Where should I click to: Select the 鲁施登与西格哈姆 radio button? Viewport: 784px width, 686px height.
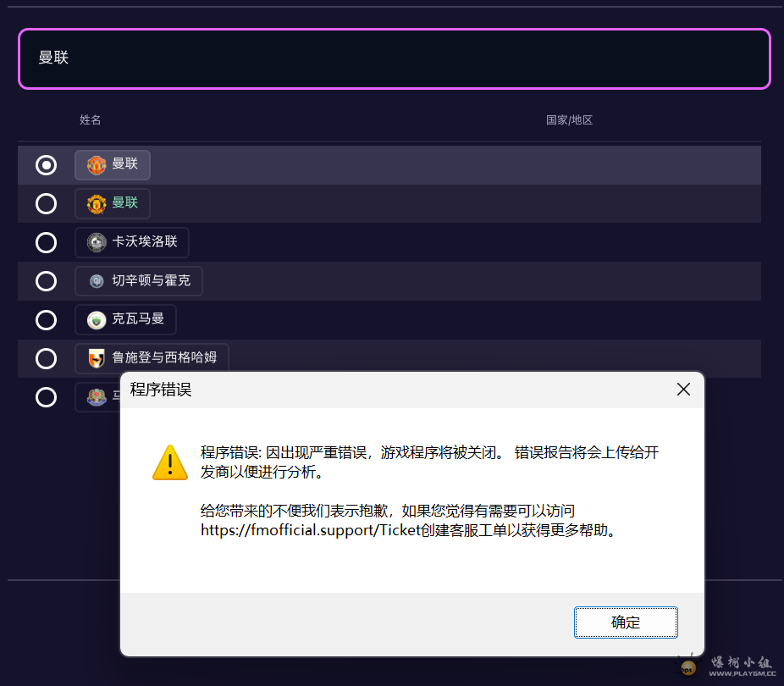point(46,358)
